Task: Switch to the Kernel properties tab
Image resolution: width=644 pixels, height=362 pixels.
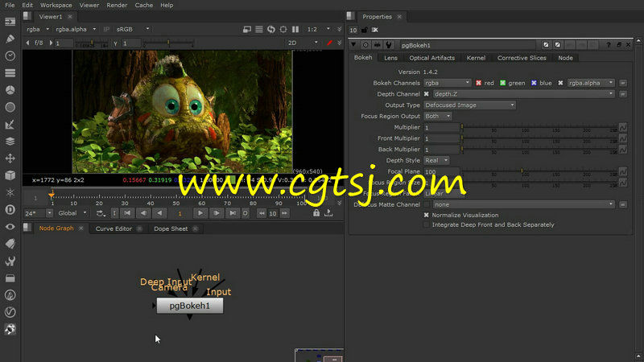Action: [476, 58]
